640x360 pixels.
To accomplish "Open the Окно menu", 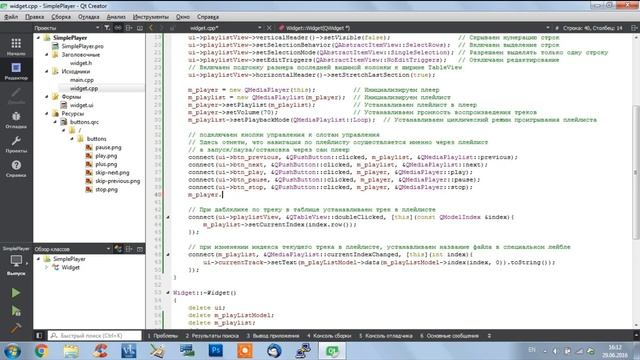I will [183, 17].
